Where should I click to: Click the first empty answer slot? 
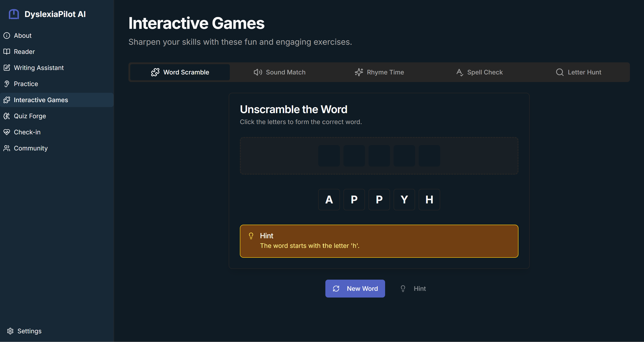point(329,156)
